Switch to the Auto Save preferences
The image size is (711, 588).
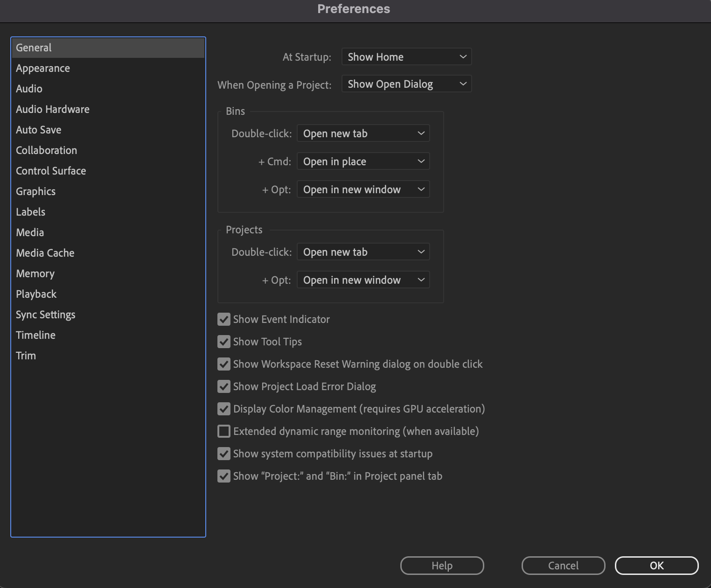click(39, 129)
